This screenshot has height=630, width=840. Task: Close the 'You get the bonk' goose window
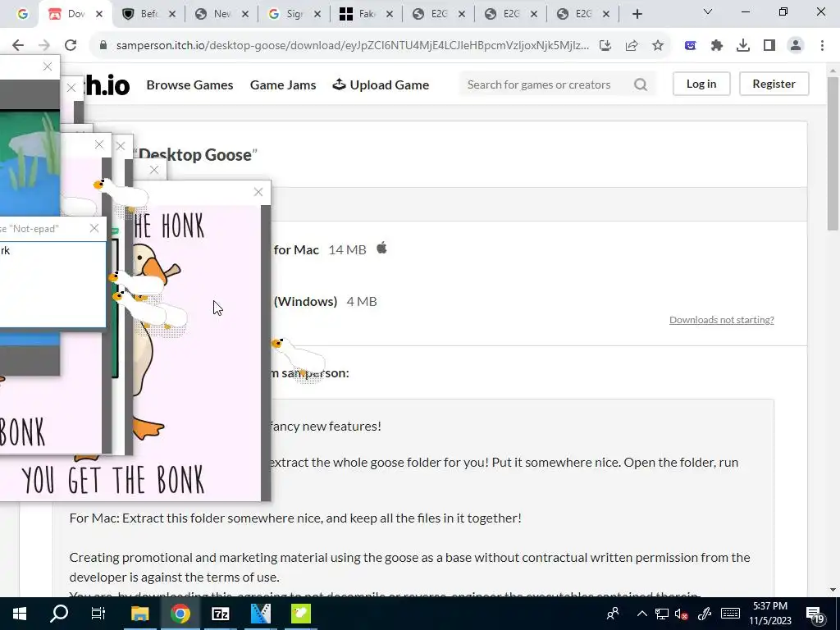[x=258, y=192]
